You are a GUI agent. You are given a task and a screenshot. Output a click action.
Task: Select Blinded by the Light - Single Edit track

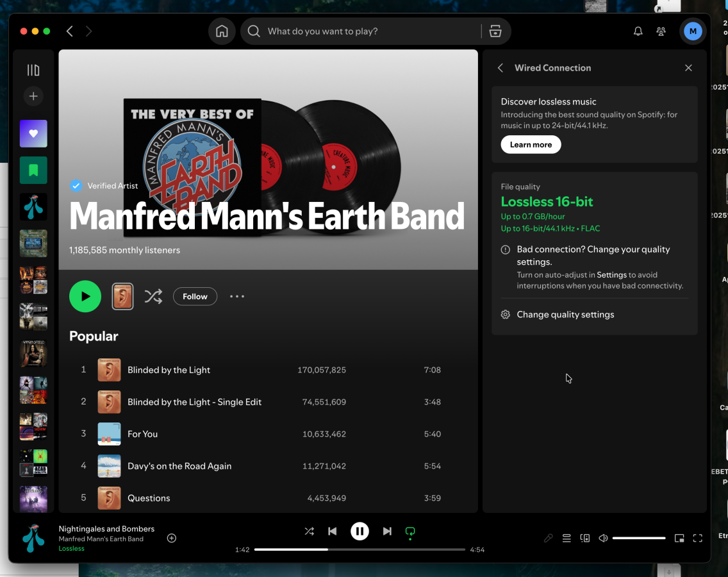tap(194, 402)
